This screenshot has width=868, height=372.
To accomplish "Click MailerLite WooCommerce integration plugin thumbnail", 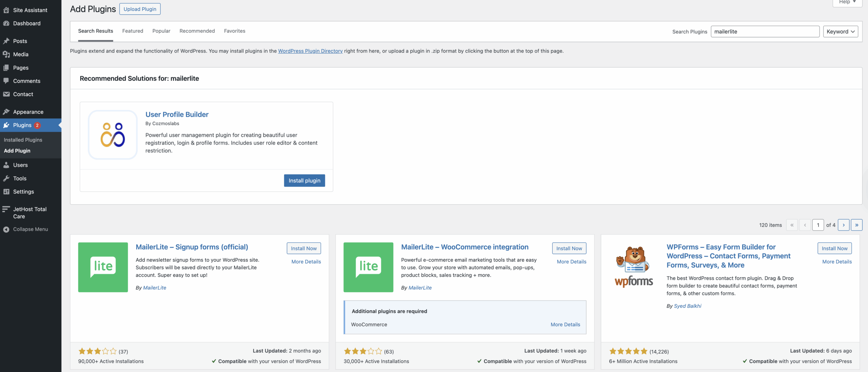I will point(368,267).
